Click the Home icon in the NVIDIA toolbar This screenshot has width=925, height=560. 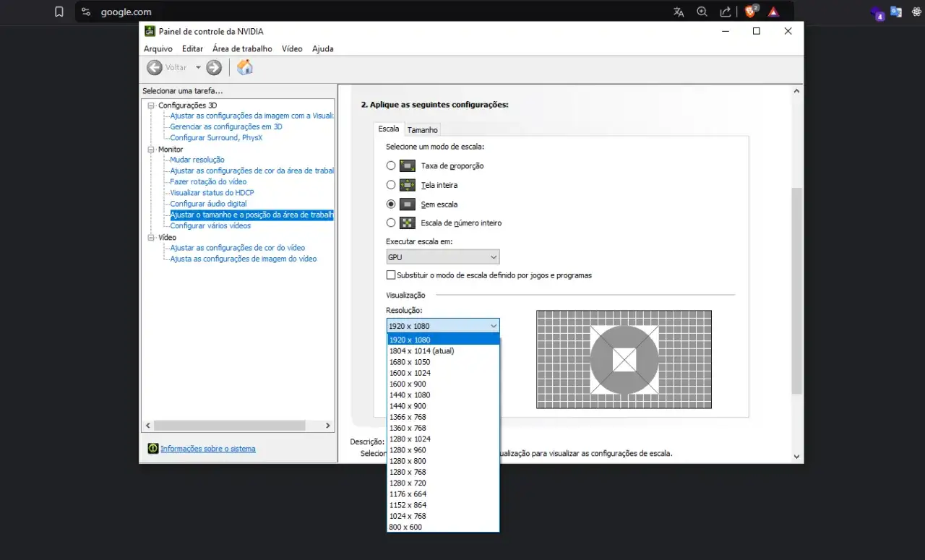(245, 67)
